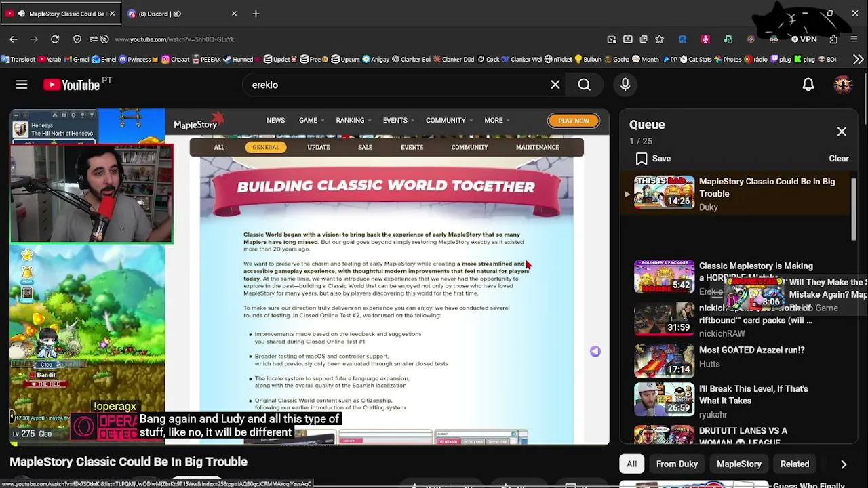Open the VPN button

[x=804, y=39]
